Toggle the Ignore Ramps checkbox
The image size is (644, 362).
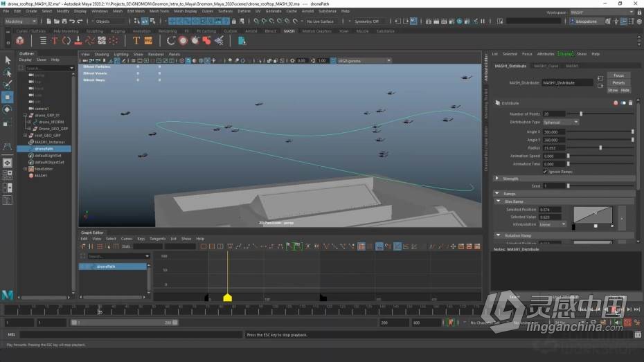tap(545, 172)
